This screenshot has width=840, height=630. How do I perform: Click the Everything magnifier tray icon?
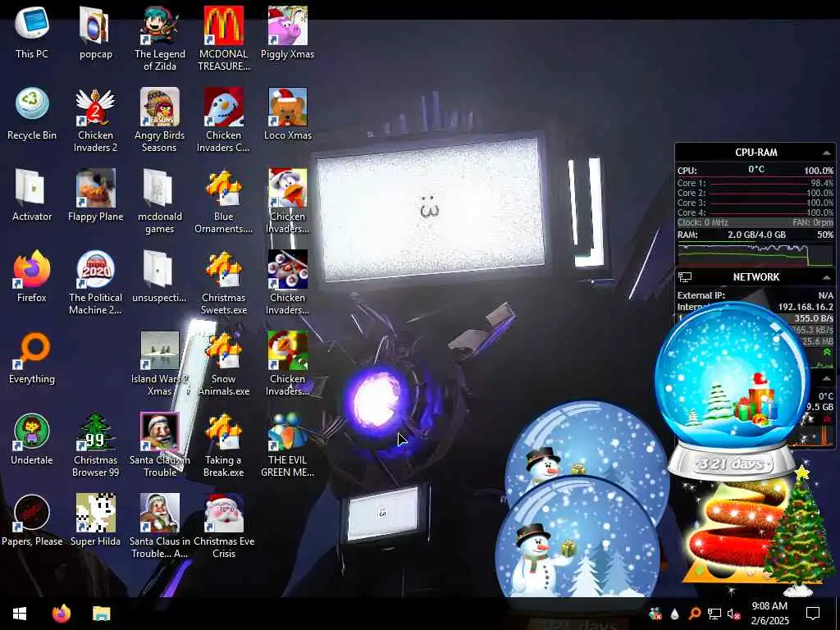pos(694,614)
